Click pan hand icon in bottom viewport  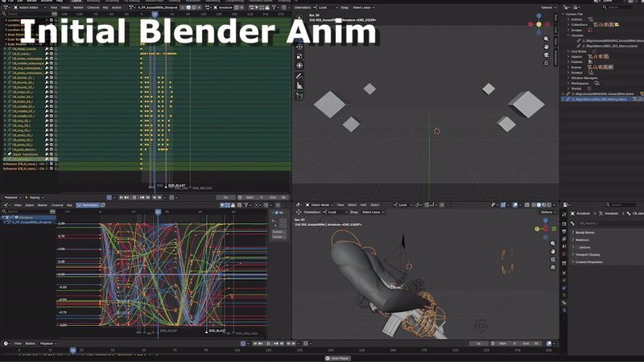pyautogui.click(x=553, y=251)
